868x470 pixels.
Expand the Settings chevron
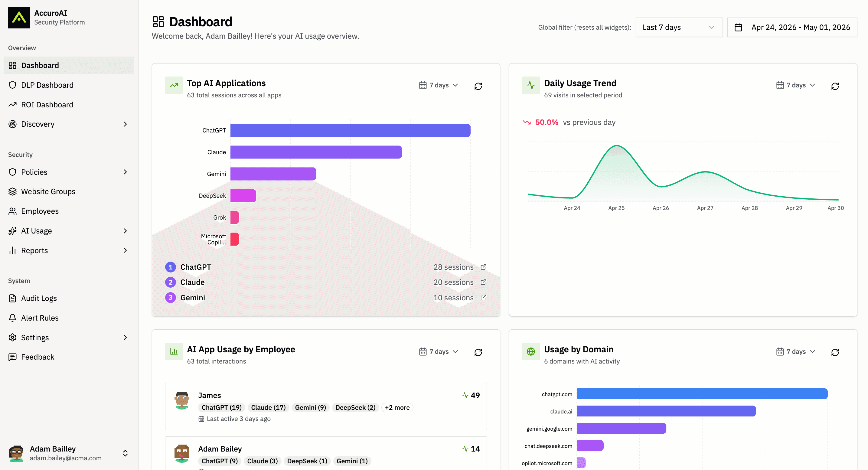point(125,337)
